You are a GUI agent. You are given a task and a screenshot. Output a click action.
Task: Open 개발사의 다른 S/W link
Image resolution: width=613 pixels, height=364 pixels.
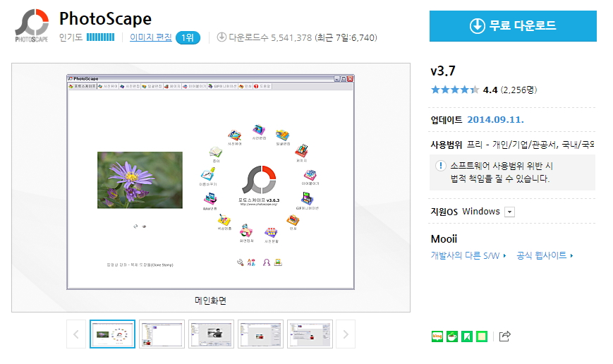point(468,255)
